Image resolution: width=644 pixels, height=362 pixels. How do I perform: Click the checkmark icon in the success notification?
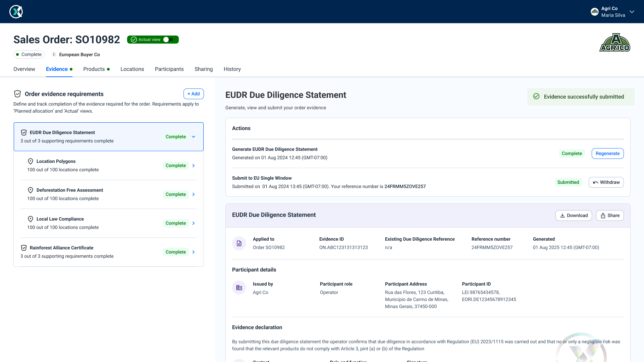pos(536,97)
